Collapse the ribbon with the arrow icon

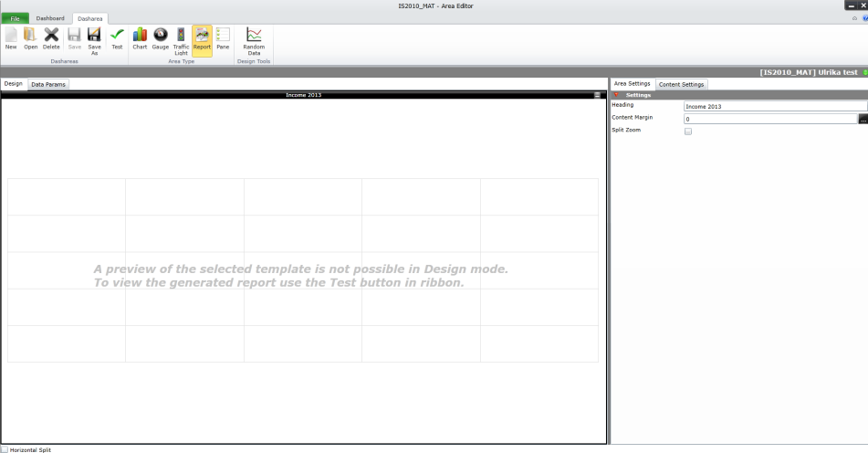coord(854,18)
